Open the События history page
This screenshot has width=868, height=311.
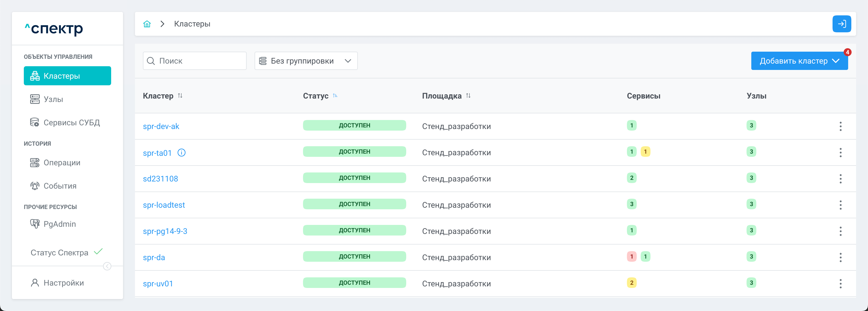tap(60, 186)
